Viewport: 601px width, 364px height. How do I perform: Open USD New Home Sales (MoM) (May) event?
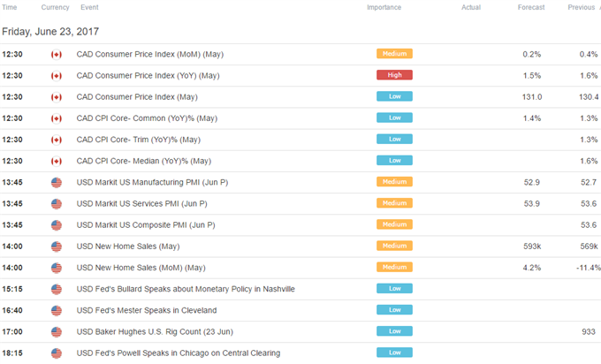pos(141,268)
